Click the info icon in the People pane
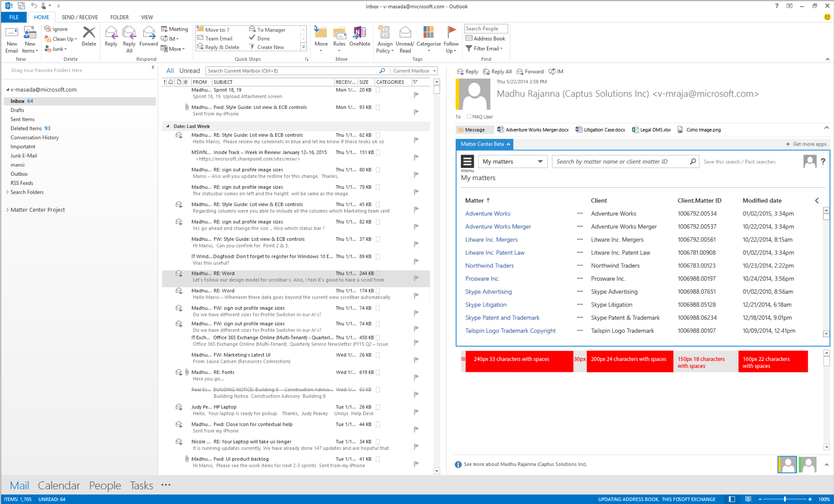The height and width of the screenshot is (504, 834). (x=458, y=464)
